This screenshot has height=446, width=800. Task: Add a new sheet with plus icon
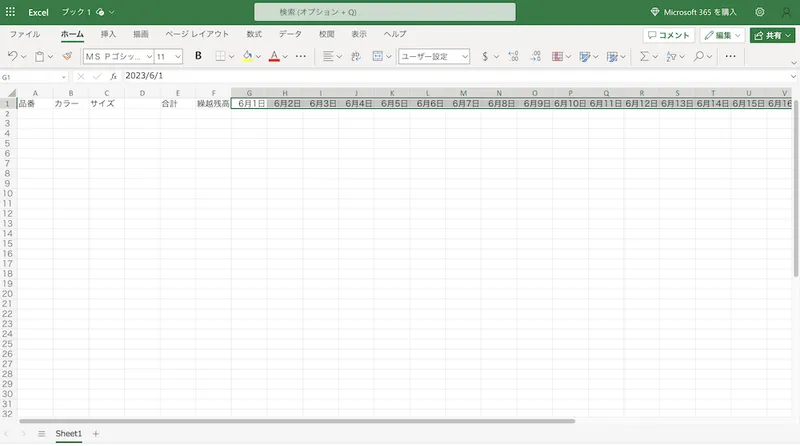point(95,434)
